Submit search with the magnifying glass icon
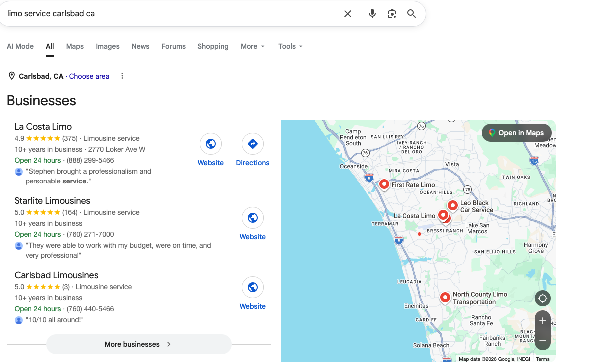Screen dimensions: 591x364 [x=411, y=14]
